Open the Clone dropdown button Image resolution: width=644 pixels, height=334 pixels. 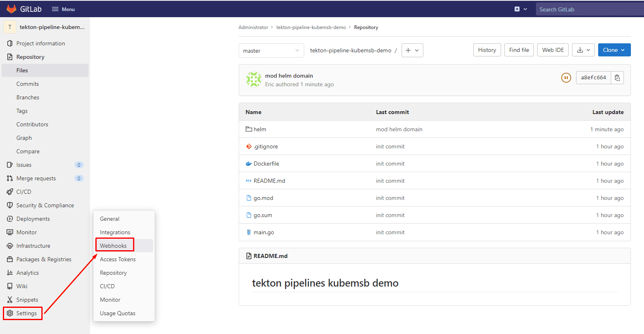coord(615,50)
